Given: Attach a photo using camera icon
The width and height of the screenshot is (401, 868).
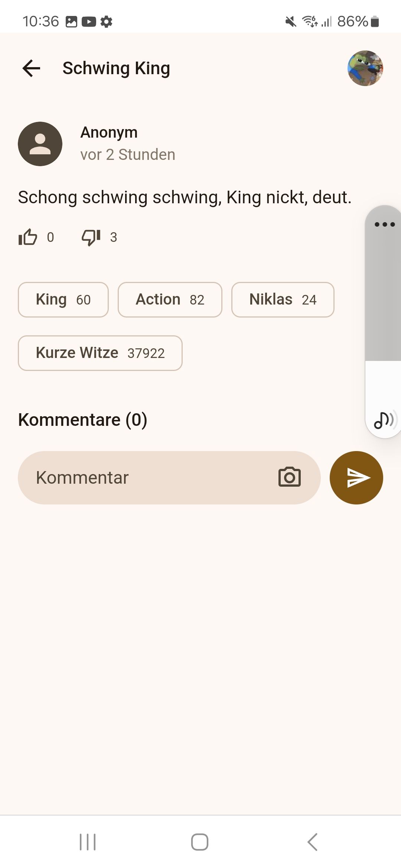Looking at the screenshot, I should (290, 477).
